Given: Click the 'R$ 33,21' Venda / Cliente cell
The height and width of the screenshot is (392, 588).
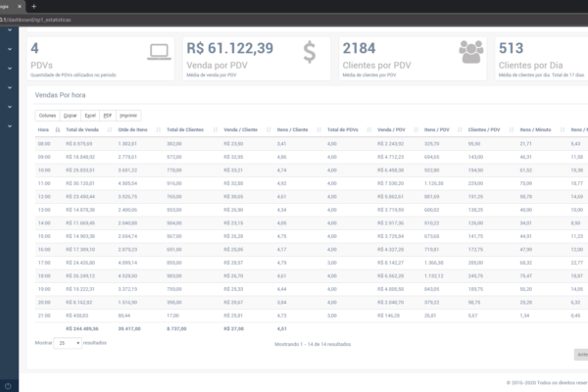Looking at the screenshot, I should point(233,171).
